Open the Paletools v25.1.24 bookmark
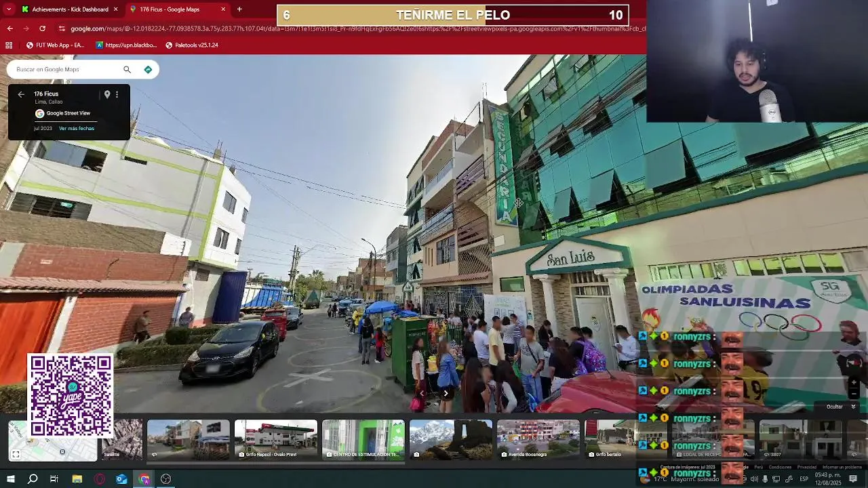Viewport: 868px width, 488px height. 192,45
